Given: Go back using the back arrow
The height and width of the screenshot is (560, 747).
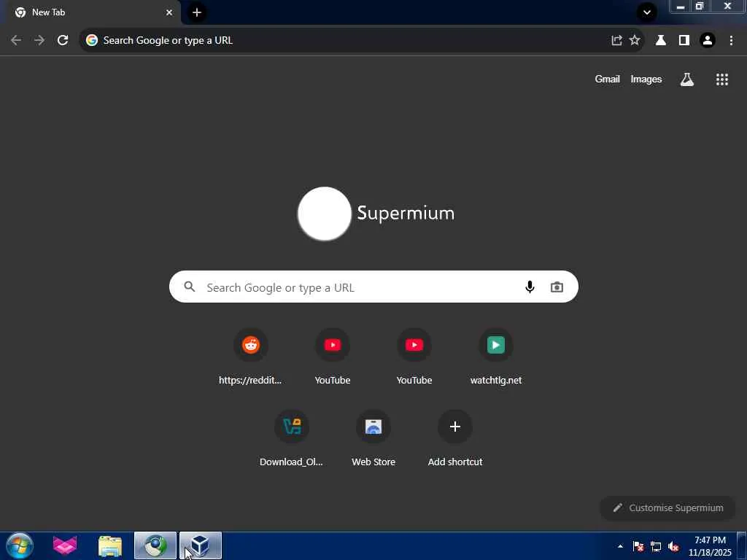Looking at the screenshot, I should coord(16,41).
